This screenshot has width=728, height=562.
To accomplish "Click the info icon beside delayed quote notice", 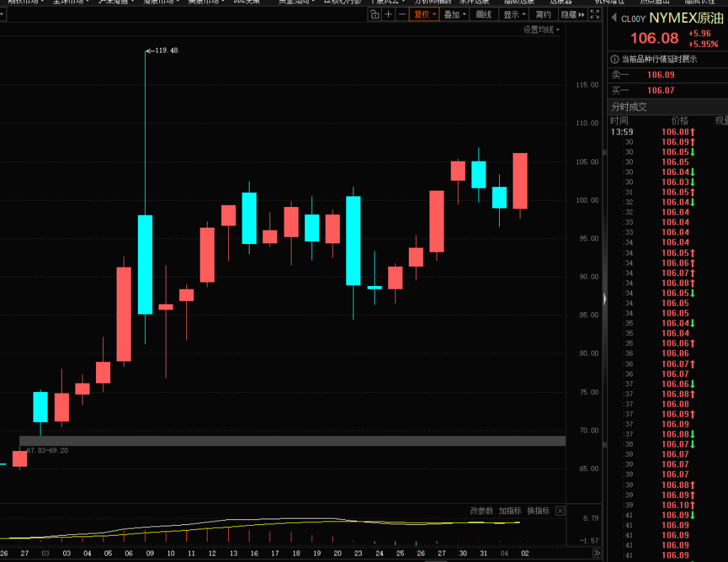I will pyautogui.click(x=616, y=59).
